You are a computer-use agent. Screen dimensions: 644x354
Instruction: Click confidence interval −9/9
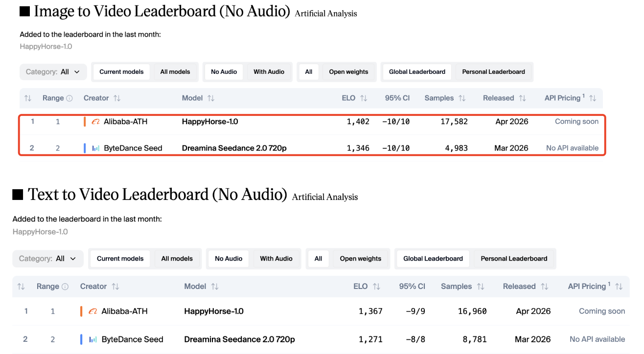415,311
